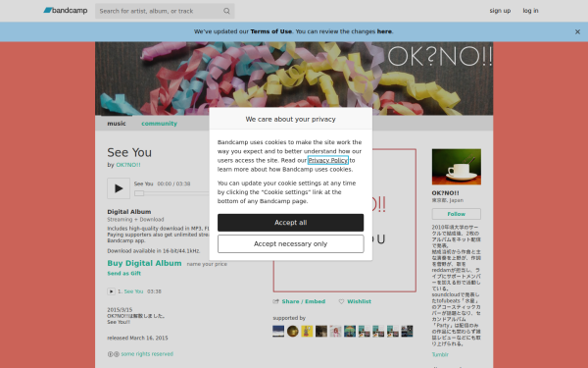Click the 'name your price' text

click(207, 264)
